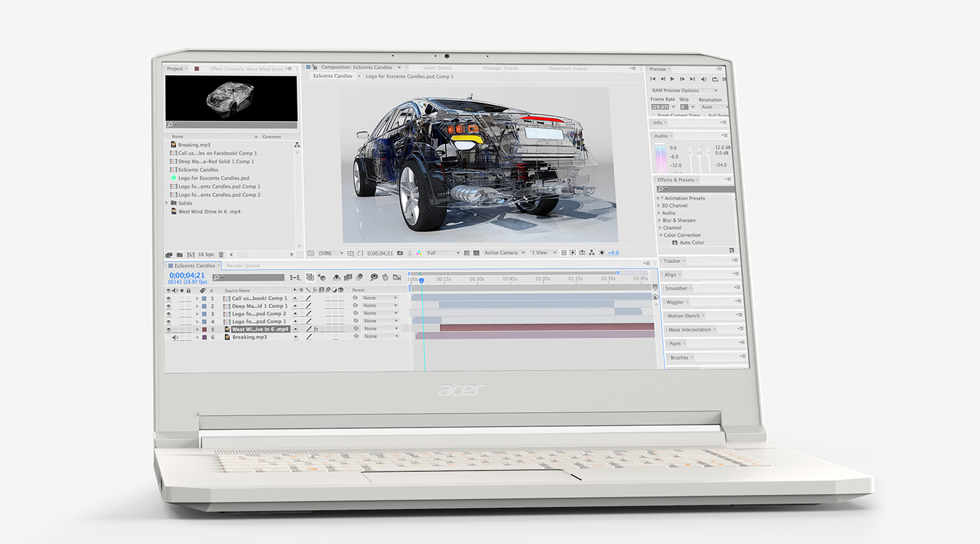
Task: Click the snapshot camera icon below viewer
Action: pyautogui.click(x=399, y=253)
